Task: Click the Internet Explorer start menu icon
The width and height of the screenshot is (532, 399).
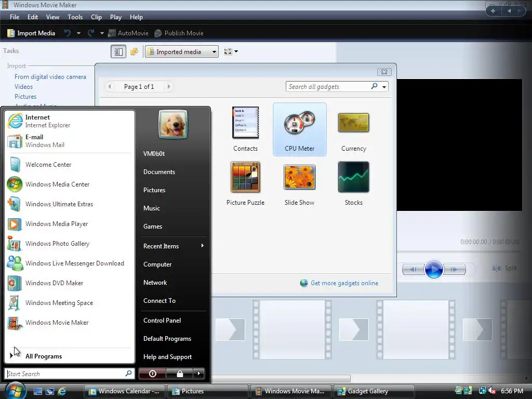Action: [x=15, y=121]
